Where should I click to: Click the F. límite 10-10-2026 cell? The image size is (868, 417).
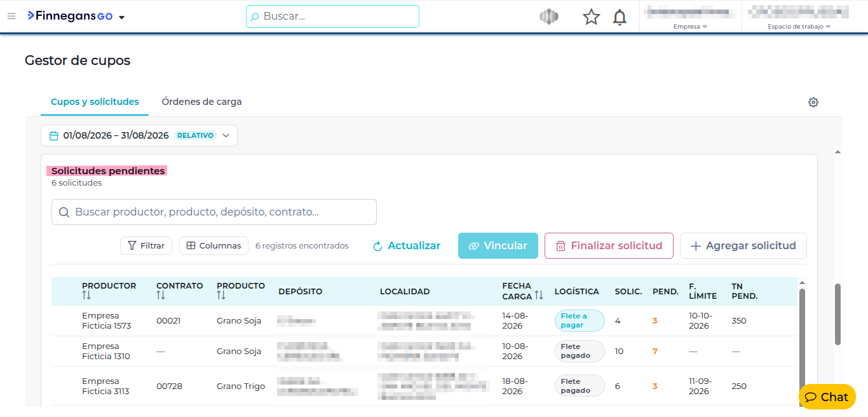[699, 321]
